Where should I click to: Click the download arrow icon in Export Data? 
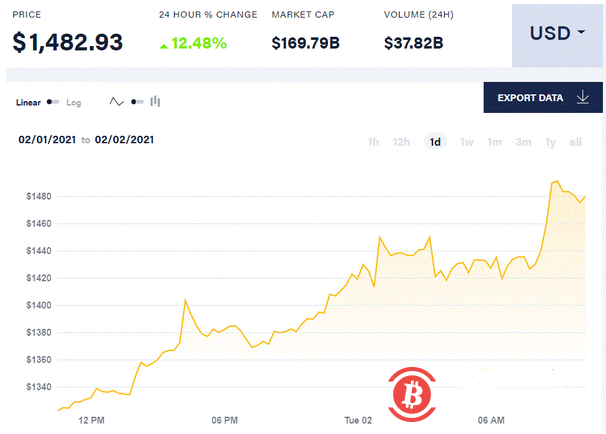(583, 97)
